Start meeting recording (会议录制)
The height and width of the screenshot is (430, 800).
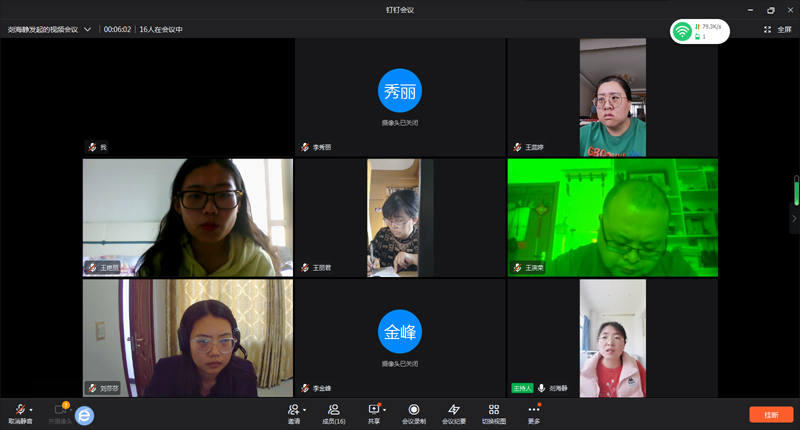pos(413,411)
